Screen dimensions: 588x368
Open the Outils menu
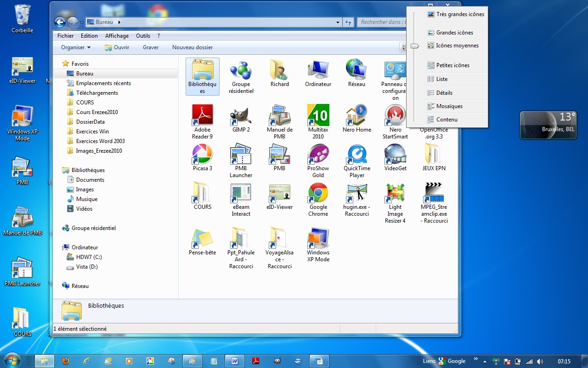point(143,36)
